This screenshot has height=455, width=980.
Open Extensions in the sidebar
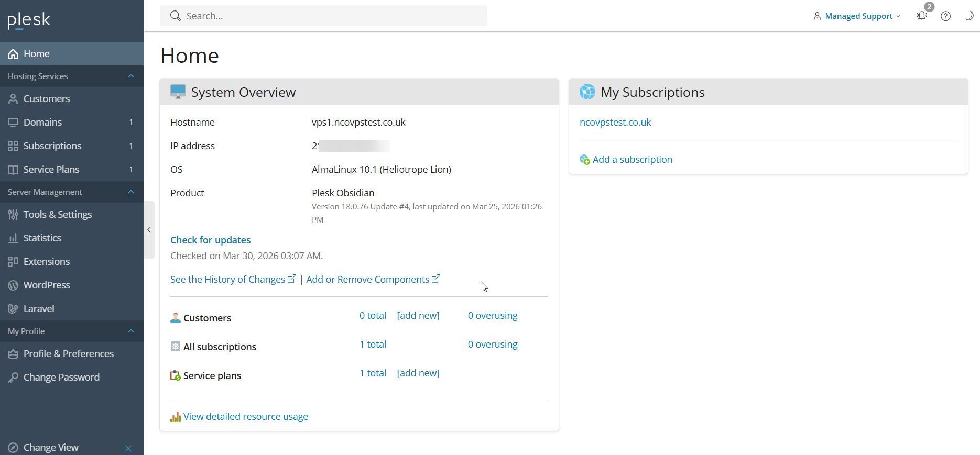72,262
